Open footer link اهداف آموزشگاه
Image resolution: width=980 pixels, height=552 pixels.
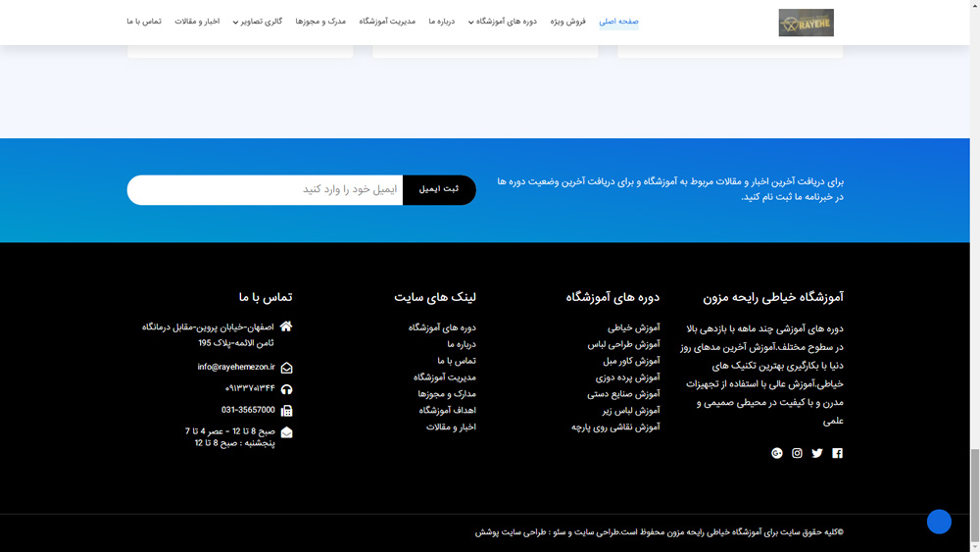pyautogui.click(x=448, y=411)
